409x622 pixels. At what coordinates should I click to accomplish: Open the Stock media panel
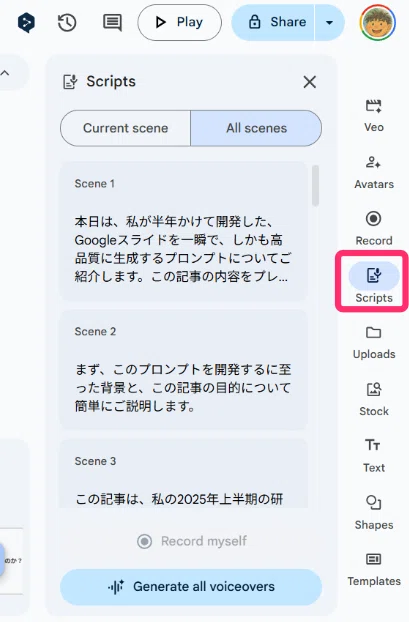click(x=374, y=399)
